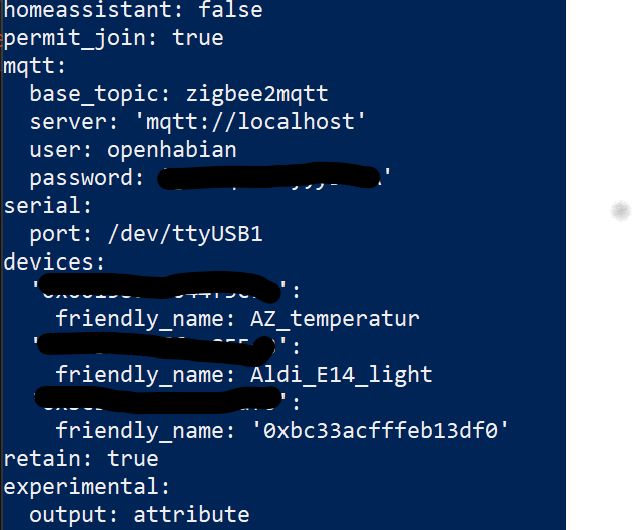Click the 'serial:' section key
Image resolution: width=634 pixels, height=530 pixels.
[48, 205]
